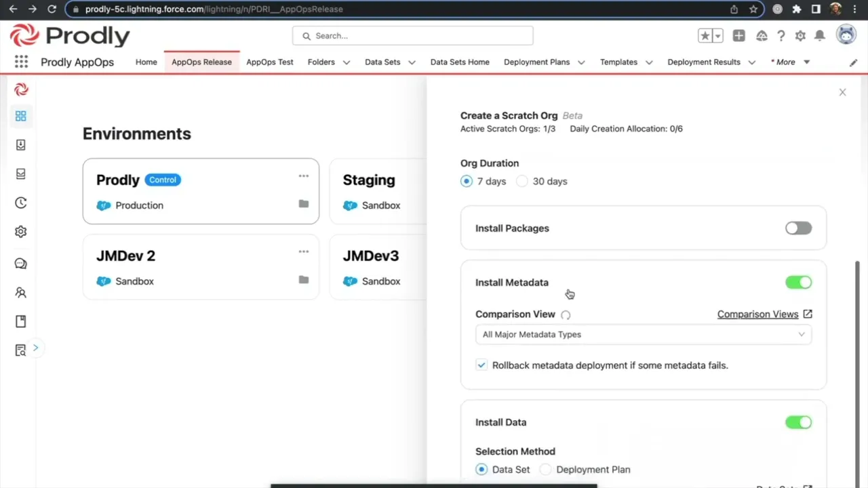Click the Salesforce search field
The width and height of the screenshot is (868, 488).
tap(412, 36)
